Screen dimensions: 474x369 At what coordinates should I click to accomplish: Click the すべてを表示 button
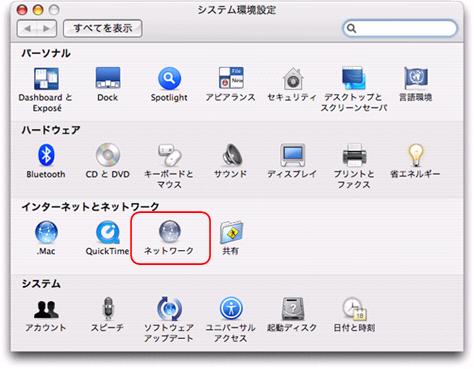click(103, 28)
